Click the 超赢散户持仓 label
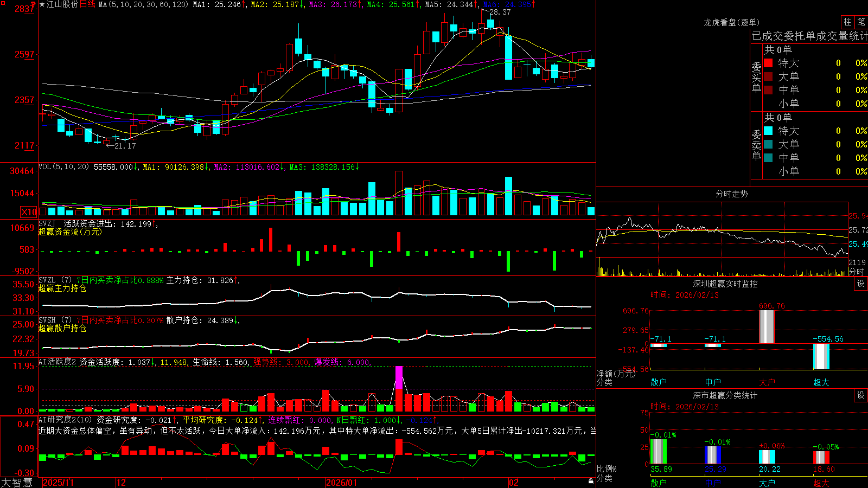 pyautogui.click(x=62, y=328)
